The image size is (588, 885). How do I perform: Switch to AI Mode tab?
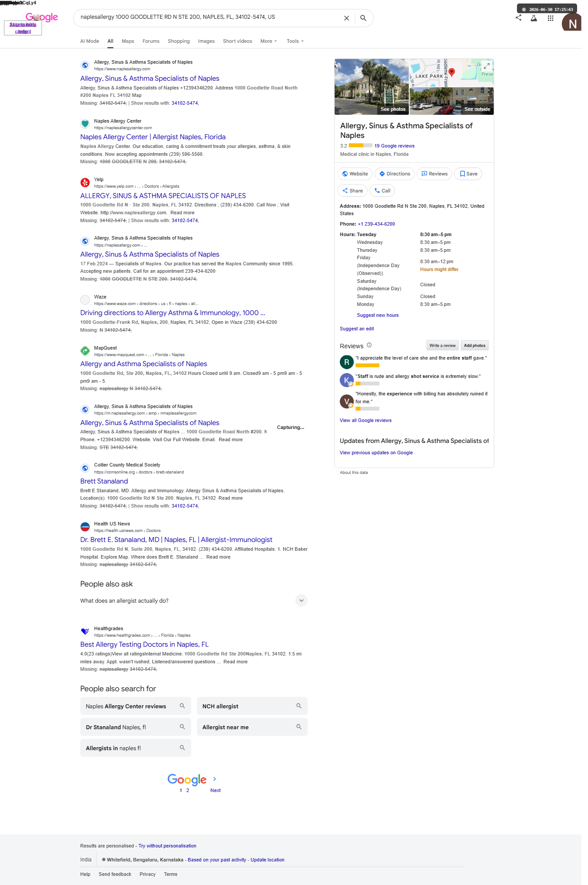click(x=89, y=41)
